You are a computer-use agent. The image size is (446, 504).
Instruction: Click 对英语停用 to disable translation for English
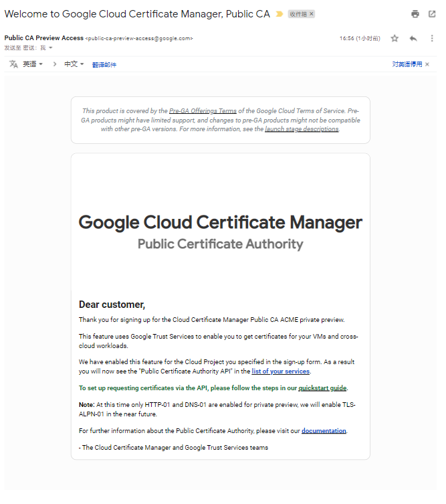[407, 64]
